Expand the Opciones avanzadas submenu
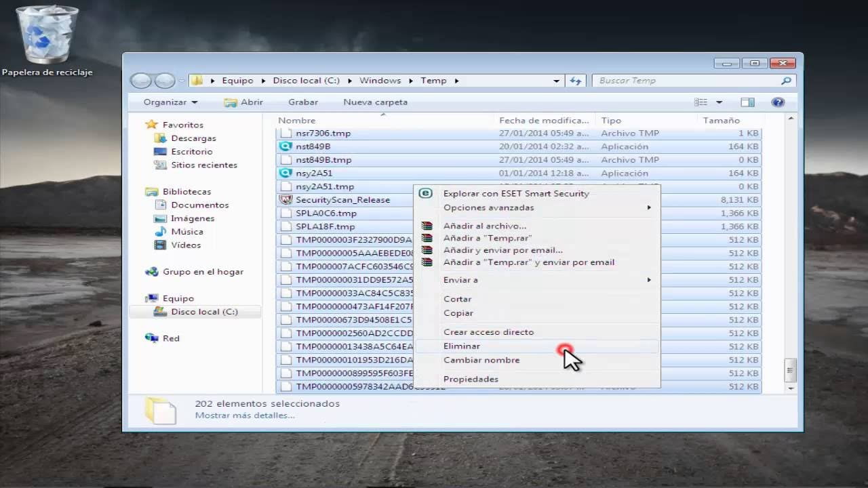 click(x=649, y=207)
